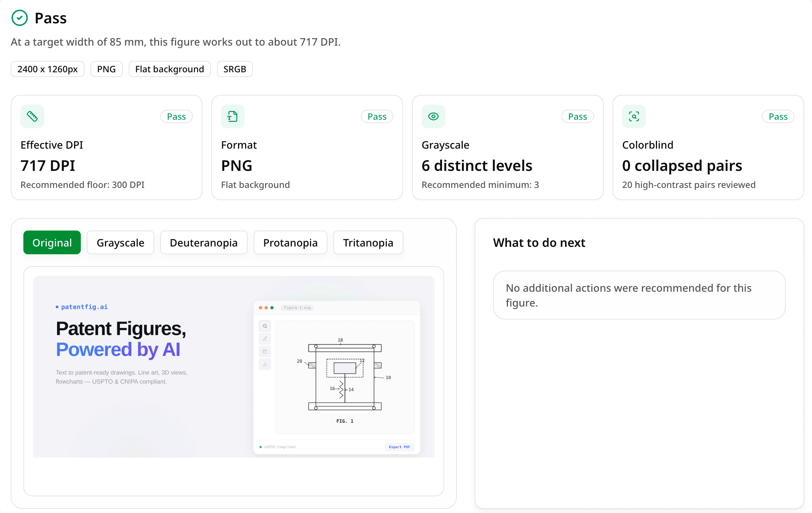Screen dimensions: 812x513
Task: Click the download icon in preview sidebar
Action: 265,364
